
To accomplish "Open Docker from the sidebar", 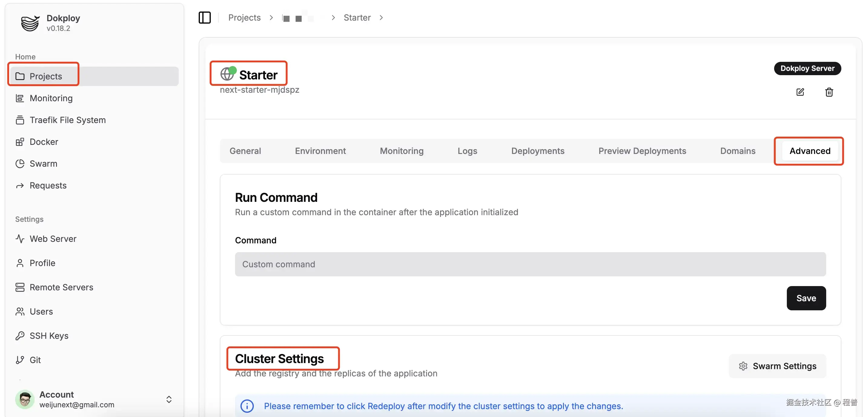I will (44, 142).
